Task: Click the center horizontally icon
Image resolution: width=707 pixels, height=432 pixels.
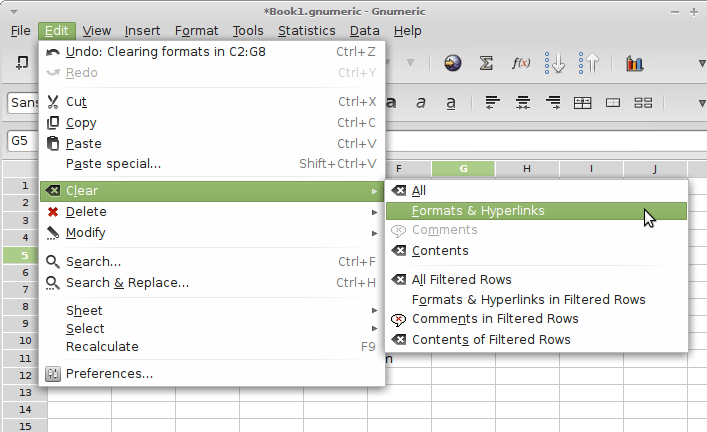Action: (x=522, y=102)
